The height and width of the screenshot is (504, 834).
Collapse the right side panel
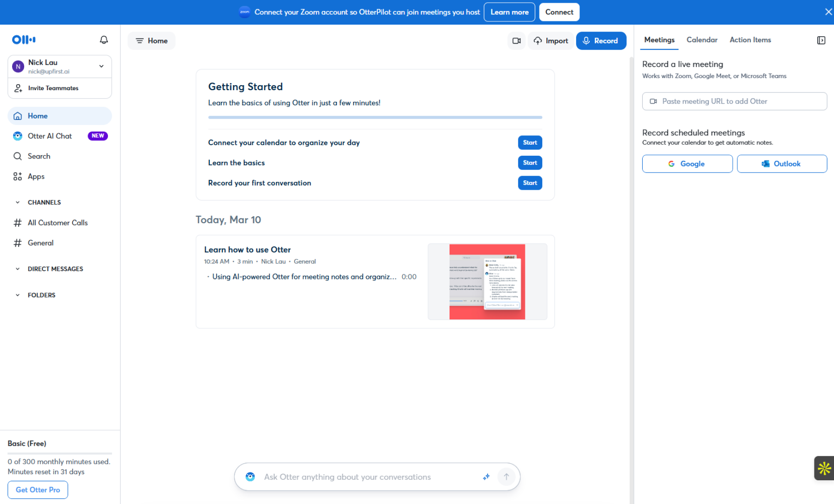click(821, 40)
